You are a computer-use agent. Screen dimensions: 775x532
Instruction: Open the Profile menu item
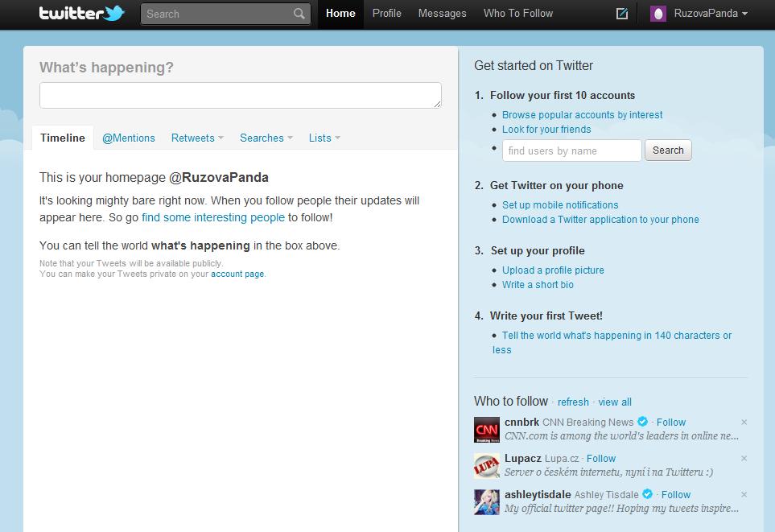(x=386, y=14)
